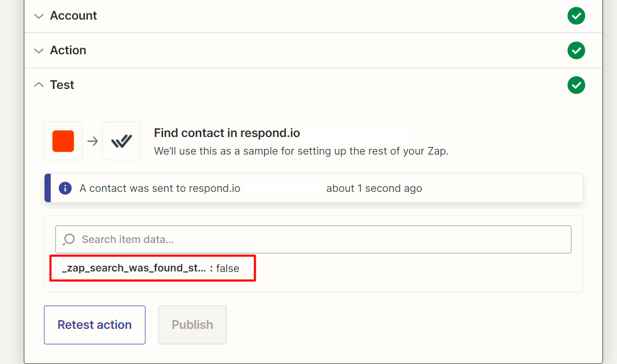The width and height of the screenshot is (617, 364).
Task: Click the search magnifier icon
Action: (x=69, y=239)
